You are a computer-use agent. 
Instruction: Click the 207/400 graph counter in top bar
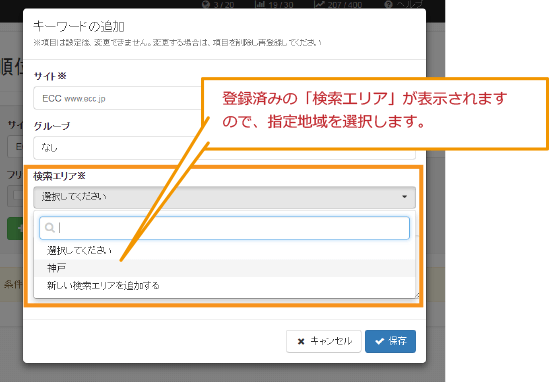(x=338, y=4)
